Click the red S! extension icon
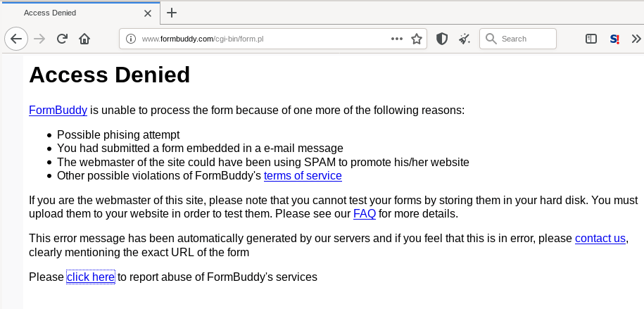The width and height of the screenshot is (644, 309). [x=614, y=39]
